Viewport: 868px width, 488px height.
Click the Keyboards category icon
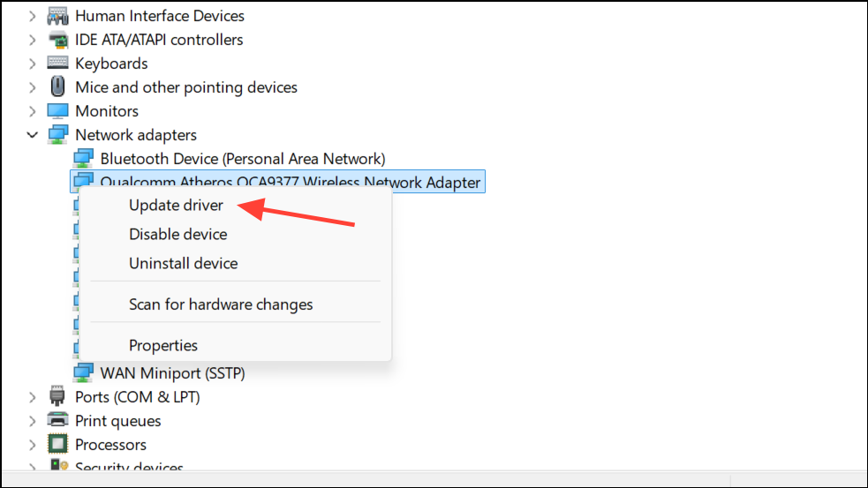coord(58,64)
